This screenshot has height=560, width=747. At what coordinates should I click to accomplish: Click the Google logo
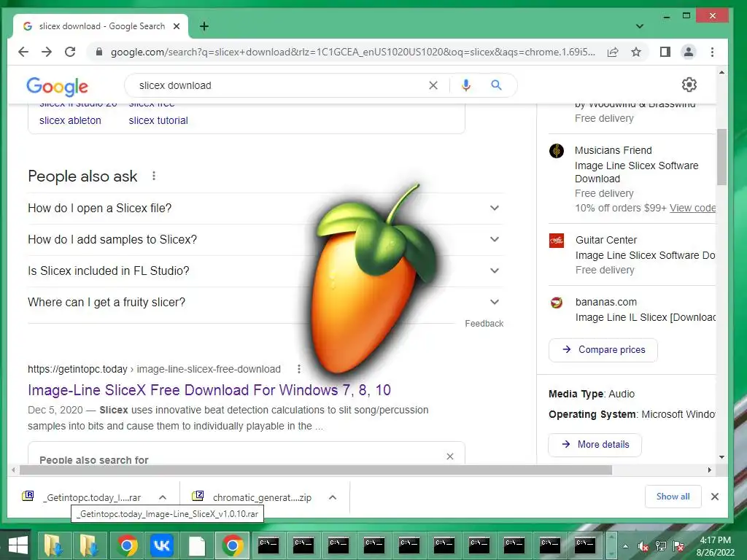pyautogui.click(x=57, y=86)
